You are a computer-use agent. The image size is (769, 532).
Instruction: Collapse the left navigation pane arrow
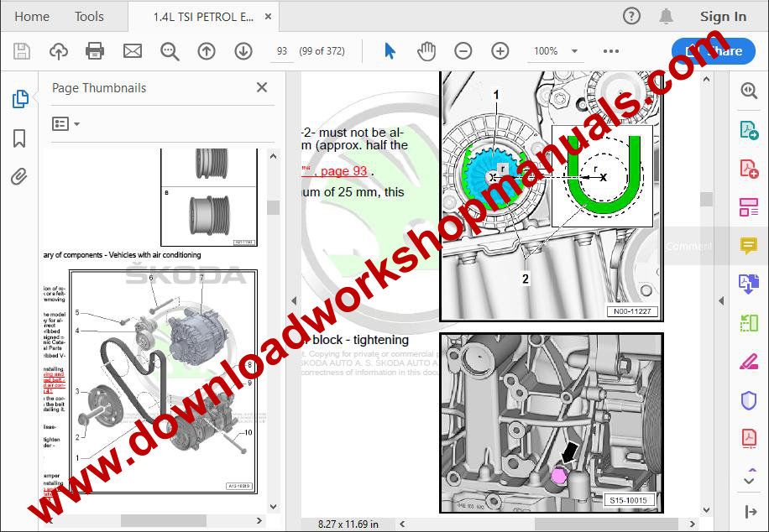tap(293, 300)
